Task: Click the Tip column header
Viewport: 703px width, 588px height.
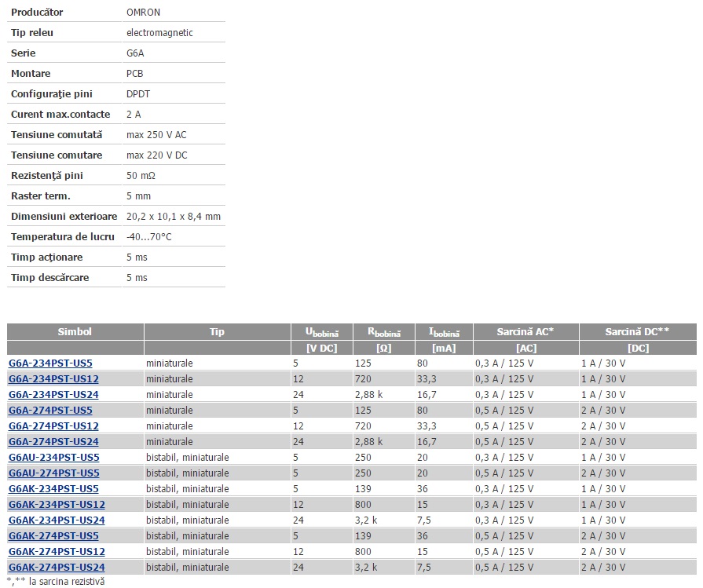Action: click(x=217, y=332)
